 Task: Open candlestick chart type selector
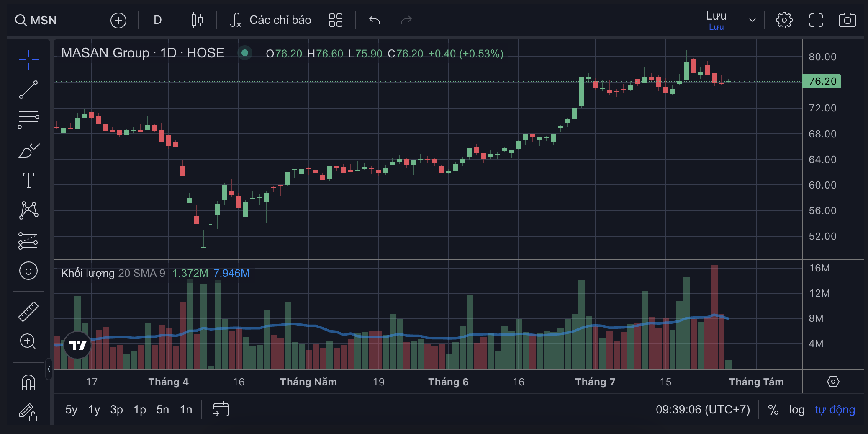pos(197,20)
